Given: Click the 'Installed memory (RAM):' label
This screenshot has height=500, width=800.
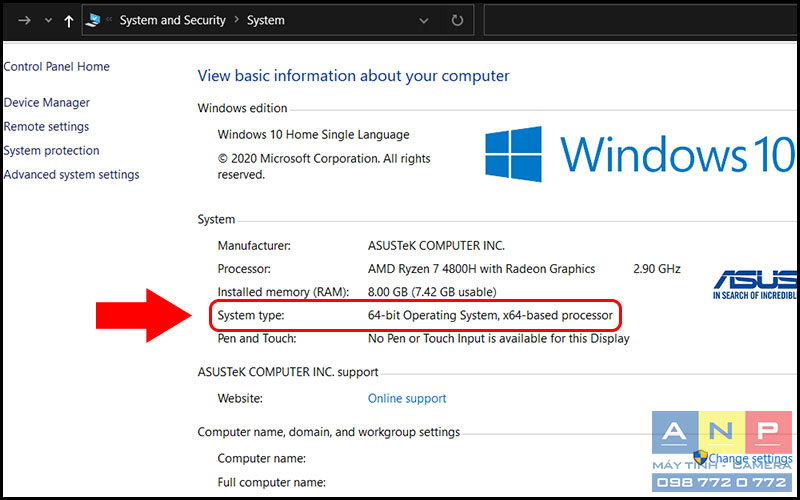Looking at the screenshot, I should point(284,292).
